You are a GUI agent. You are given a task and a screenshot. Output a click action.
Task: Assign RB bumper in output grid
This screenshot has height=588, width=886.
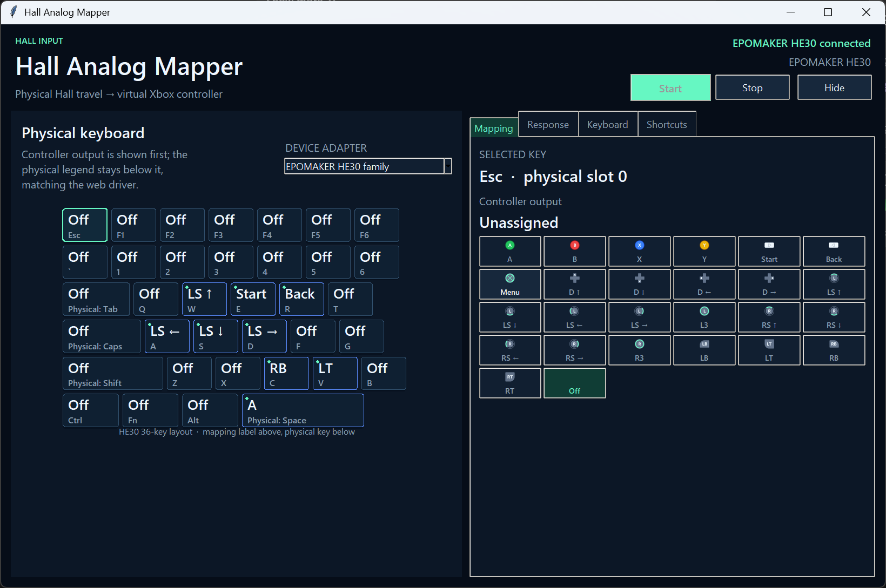[834, 350]
